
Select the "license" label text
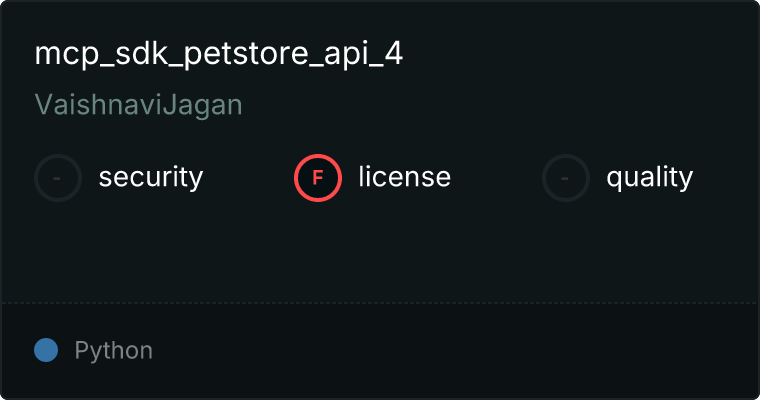pos(404,178)
